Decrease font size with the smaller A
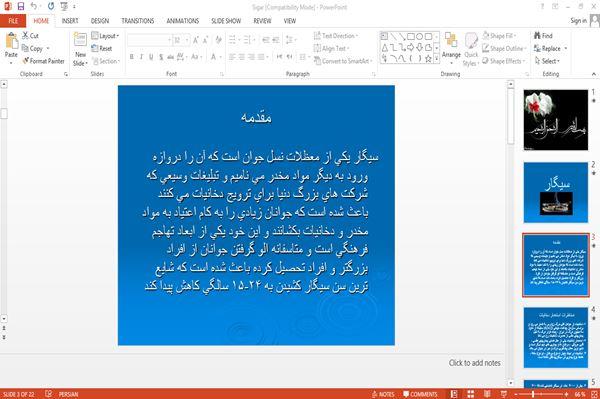This screenshot has width=600, height=399. tap(205, 40)
